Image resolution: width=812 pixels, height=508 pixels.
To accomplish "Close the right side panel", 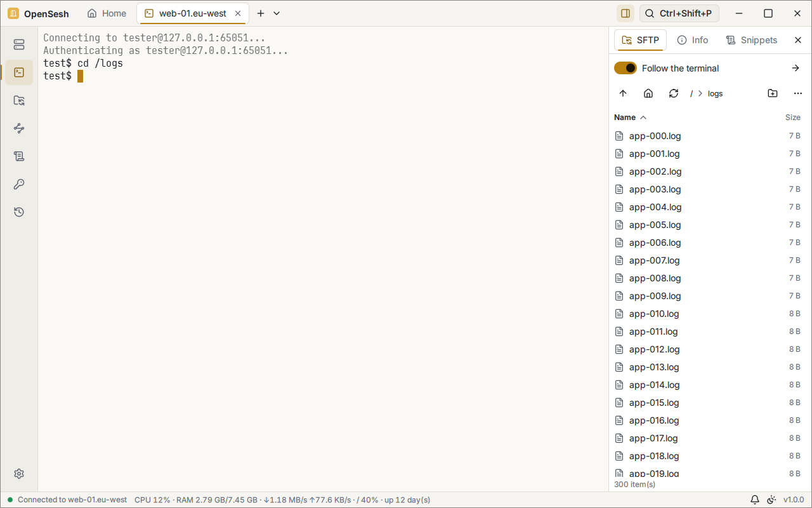I will coord(798,40).
